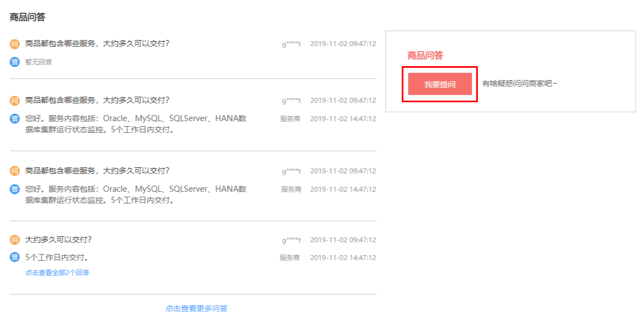Click 服务商 label beside the 5个工作日内交付 answer
This screenshot has width=644, height=324.
[x=289, y=257]
